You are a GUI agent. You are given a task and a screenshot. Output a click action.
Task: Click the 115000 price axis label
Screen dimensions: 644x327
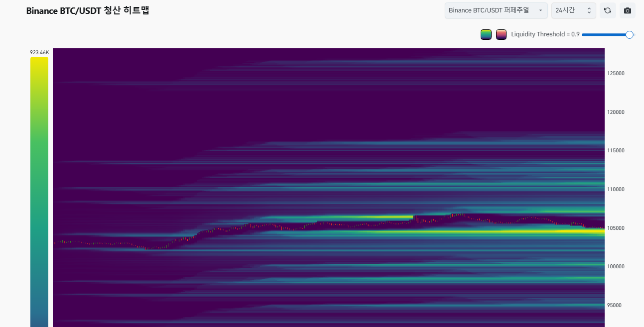pyautogui.click(x=616, y=150)
